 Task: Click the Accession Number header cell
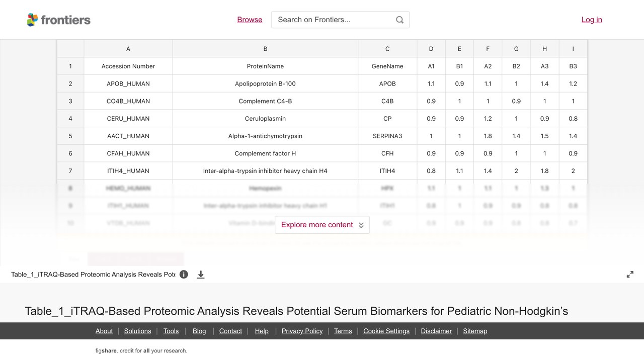pos(128,66)
